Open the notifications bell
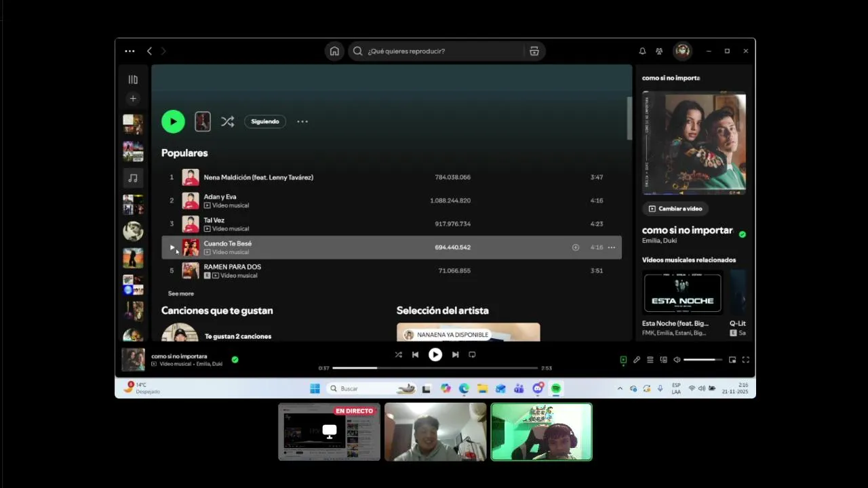 tap(642, 51)
